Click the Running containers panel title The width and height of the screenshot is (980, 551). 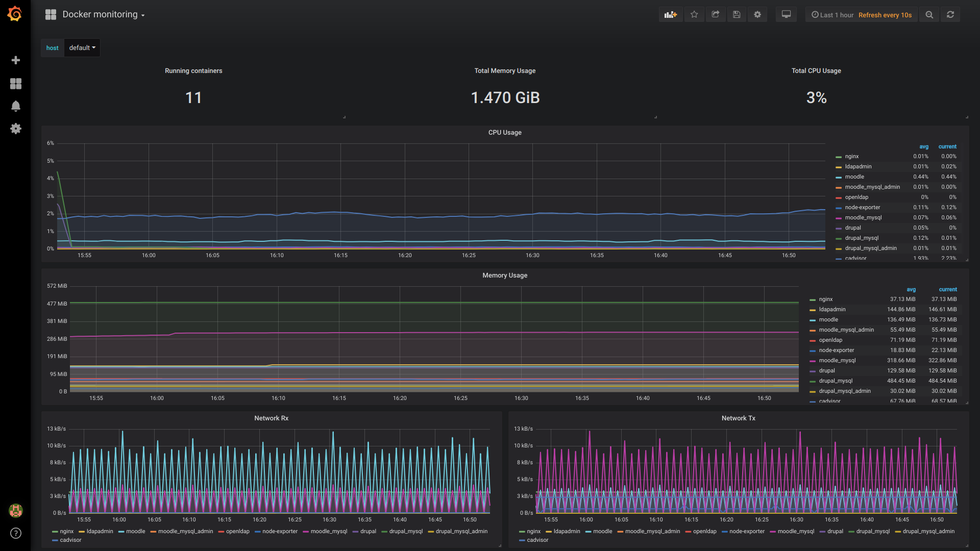coord(193,71)
